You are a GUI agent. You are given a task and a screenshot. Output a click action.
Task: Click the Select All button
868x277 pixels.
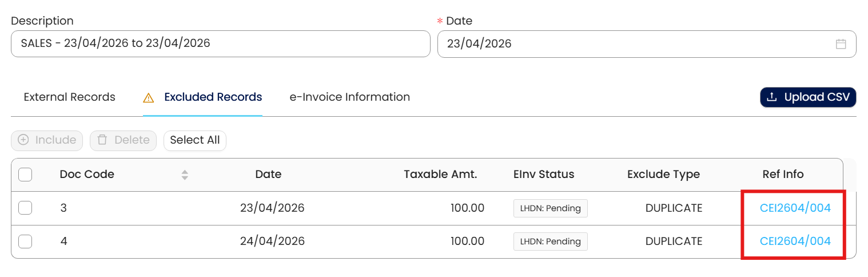[195, 140]
